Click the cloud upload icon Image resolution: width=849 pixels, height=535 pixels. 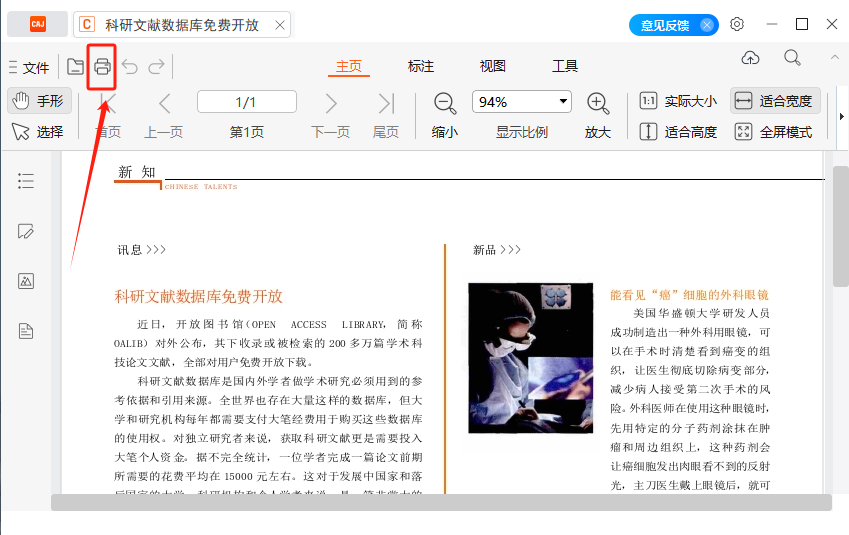750,57
